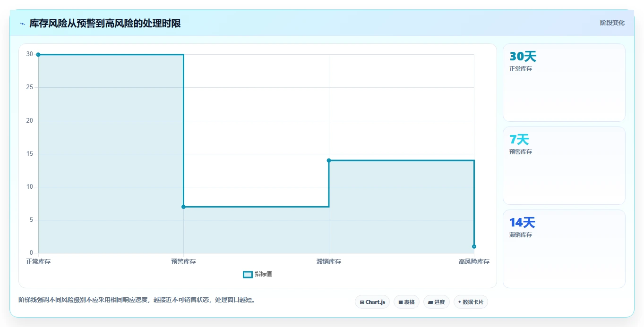The image size is (644, 327).
Task: Click the chart title 库存风险从预警到高风险的处理时限
Action: [105, 23]
